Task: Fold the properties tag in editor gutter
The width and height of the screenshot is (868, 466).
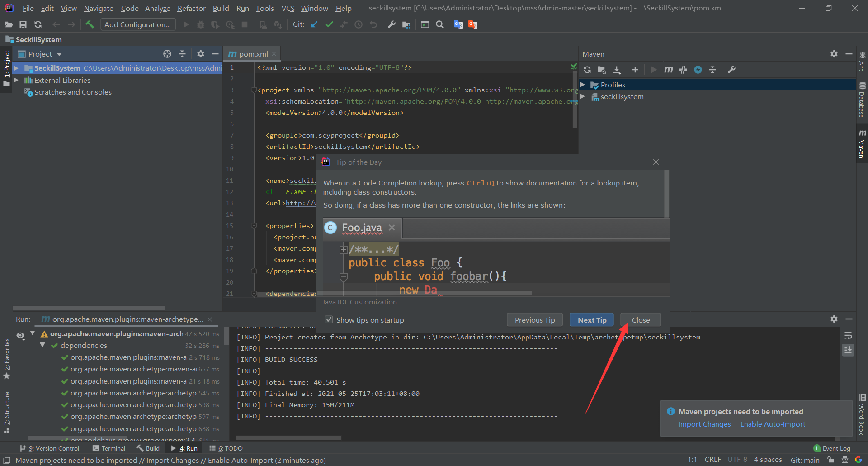Action: click(254, 225)
